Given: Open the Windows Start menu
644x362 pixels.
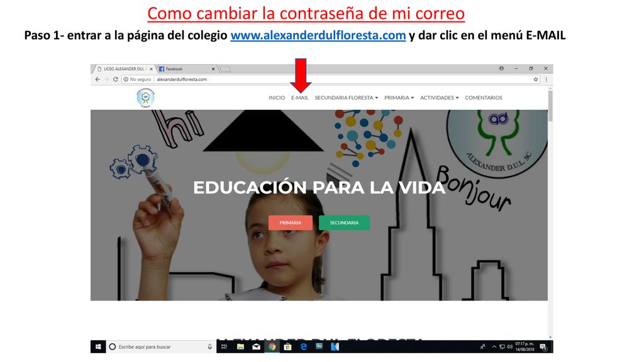Looking at the screenshot, I should 98,347.
